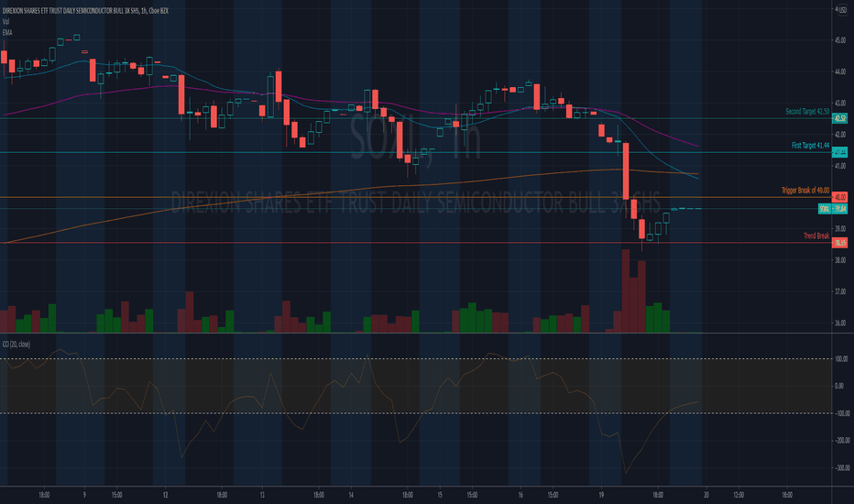854x504 pixels.
Task: Click the 37.00 price axis label
Action: tap(840, 292)
